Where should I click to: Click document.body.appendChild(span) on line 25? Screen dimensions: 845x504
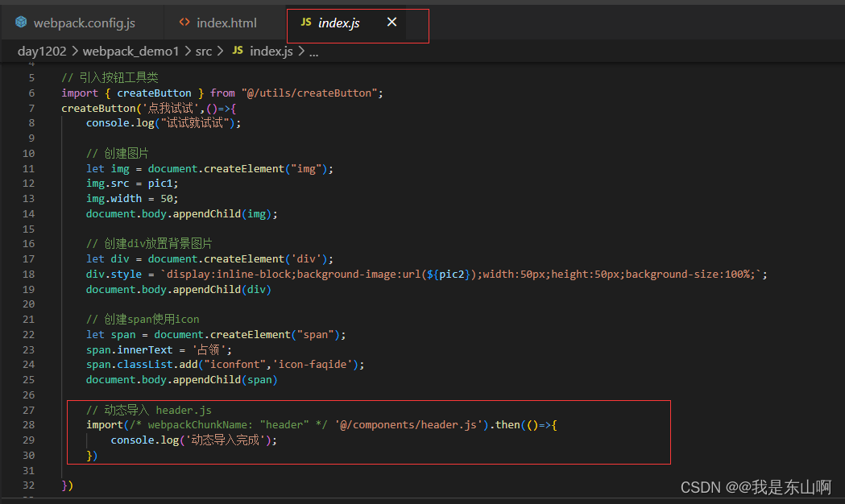pyautogui.click(x=182, y=380)
